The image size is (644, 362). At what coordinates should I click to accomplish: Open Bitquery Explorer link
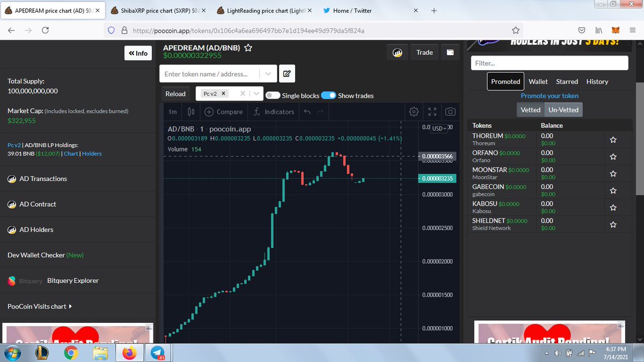73,280
